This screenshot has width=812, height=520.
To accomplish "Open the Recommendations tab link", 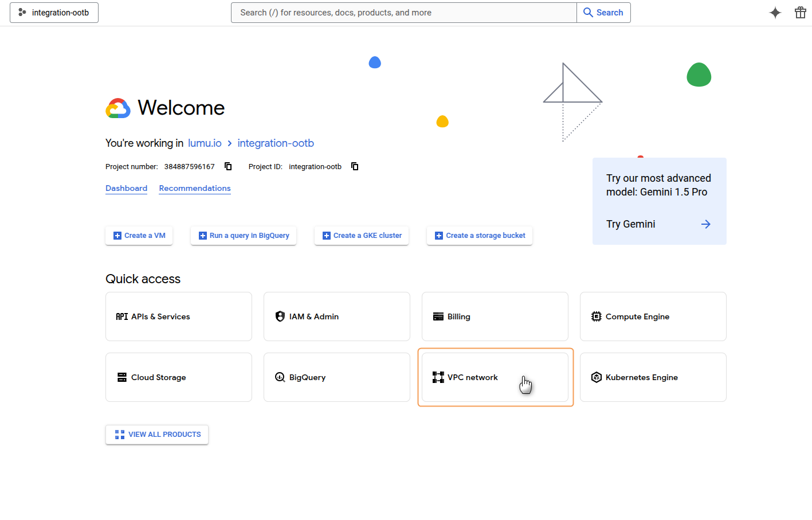I will click(195, 188).
